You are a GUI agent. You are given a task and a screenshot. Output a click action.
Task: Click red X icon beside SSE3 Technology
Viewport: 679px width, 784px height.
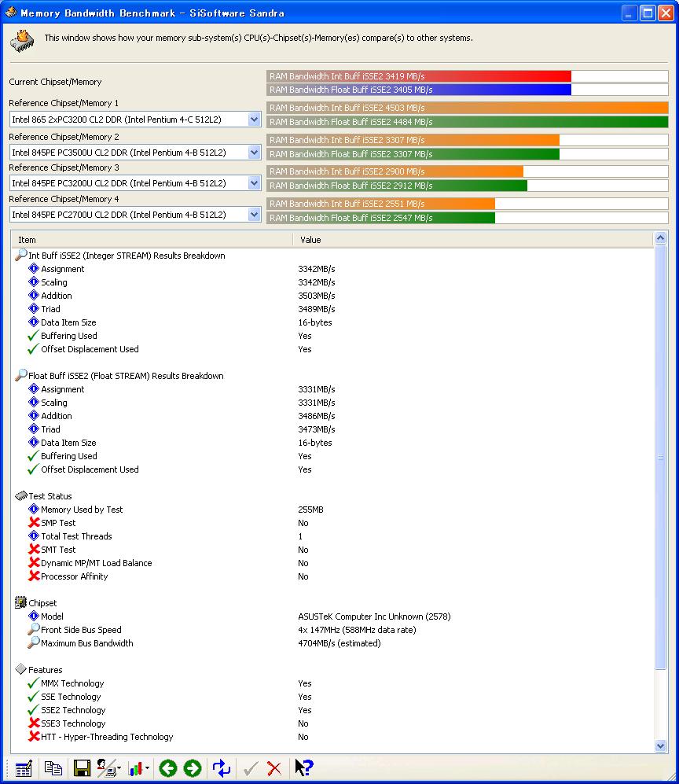(34, 723)
